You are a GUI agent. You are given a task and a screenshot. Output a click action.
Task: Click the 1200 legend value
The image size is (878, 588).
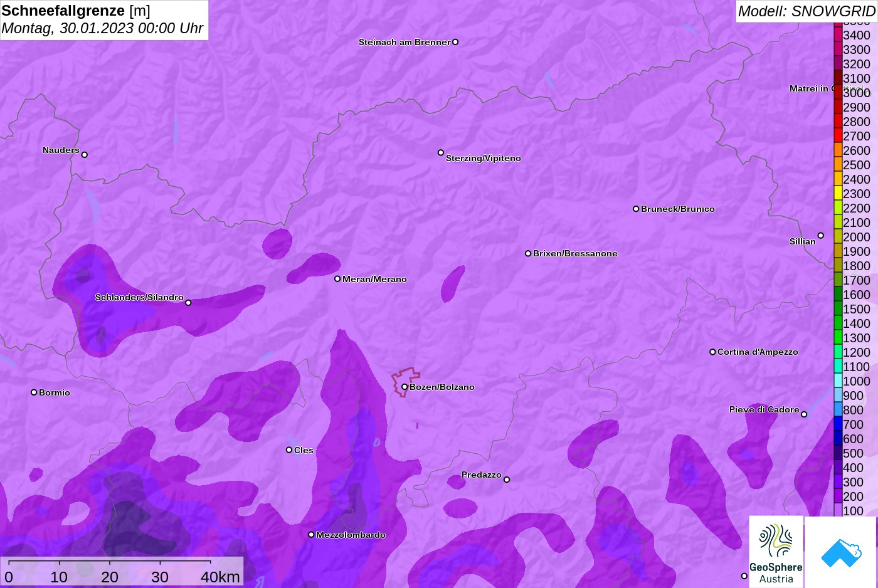(857, 352)
